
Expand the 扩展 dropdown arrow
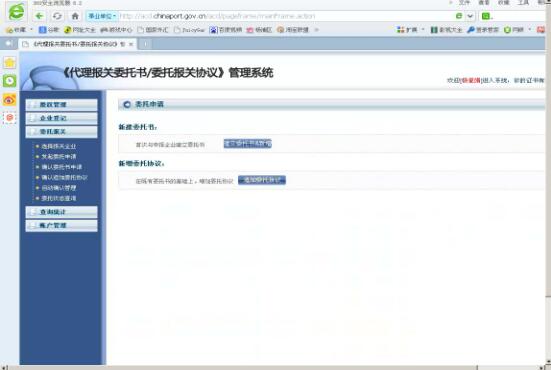423,30
